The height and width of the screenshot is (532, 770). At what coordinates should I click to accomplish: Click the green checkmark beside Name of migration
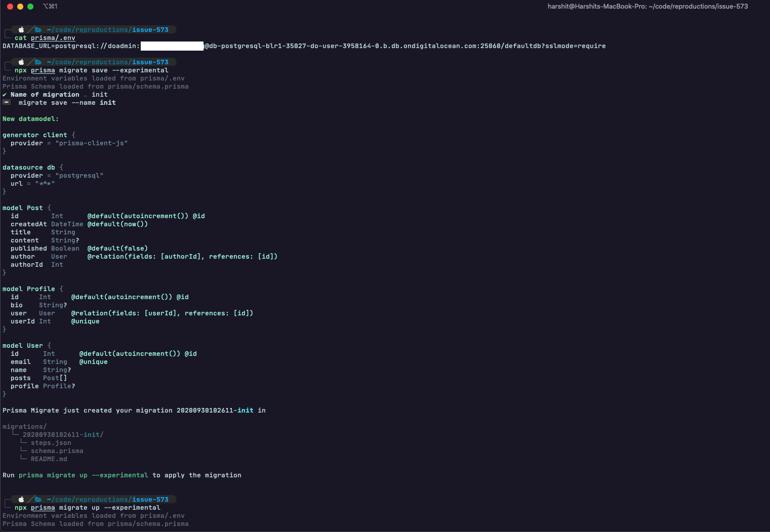[x=5, y=95]
